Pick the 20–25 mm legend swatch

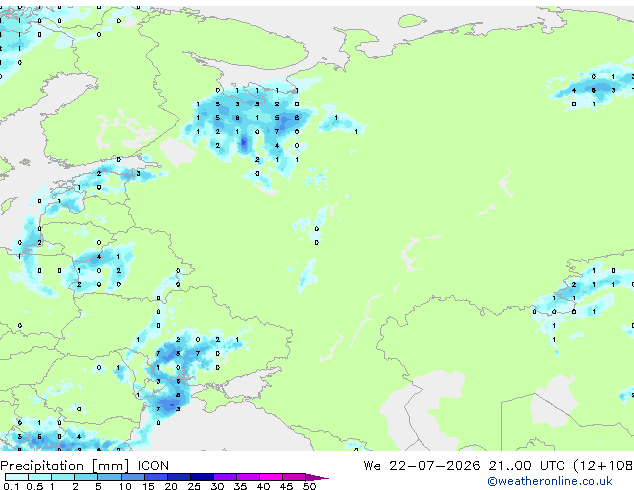[x=179, y=477]
